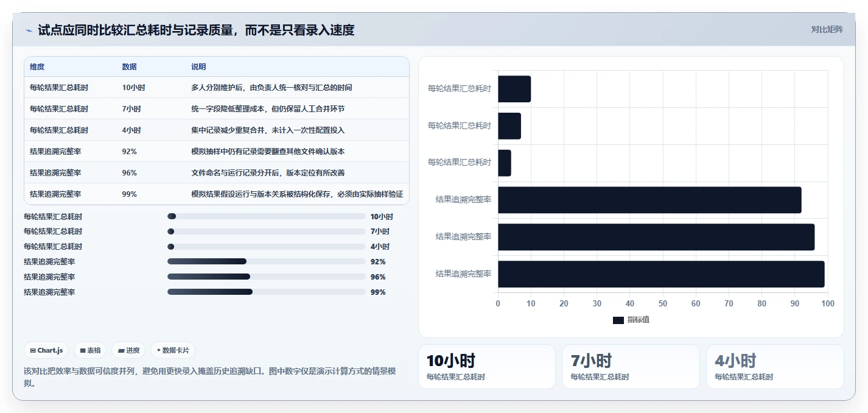This screenshot has height=413, width=868.
Task: Click the 96% value beside its progress bar
Action: coord(378,277)
